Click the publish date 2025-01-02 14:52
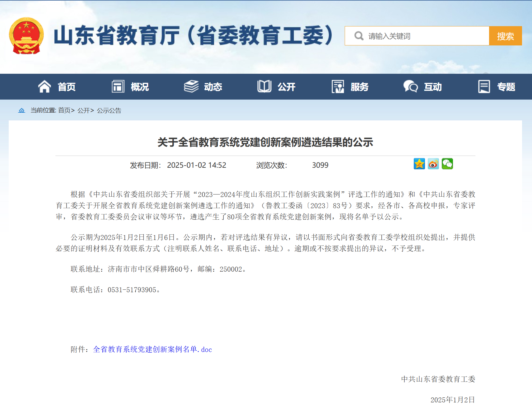This screenshot has width=532, height=417. click(197, 165)
